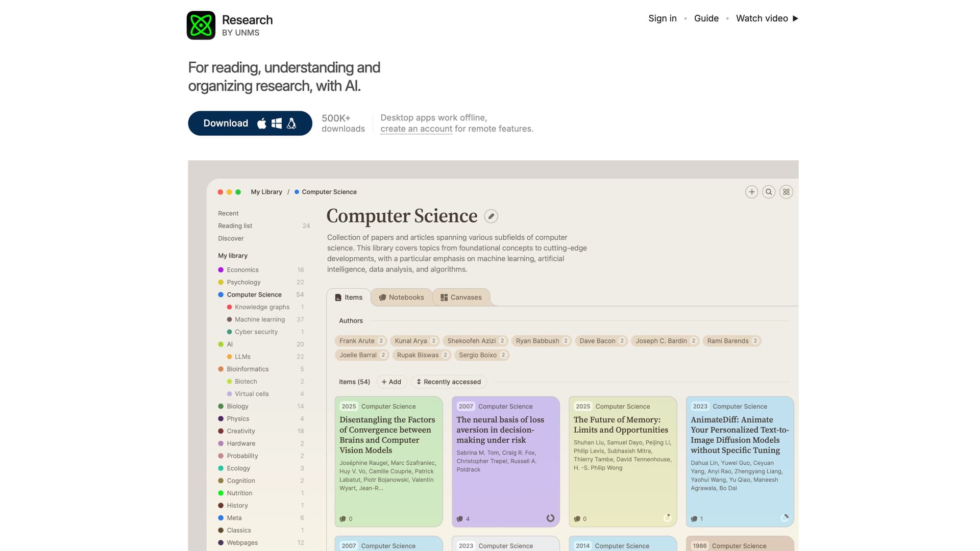Open The neural basis of loss aversion card
The width and height of the screenshot is (980, 551).
coord(506,462)
